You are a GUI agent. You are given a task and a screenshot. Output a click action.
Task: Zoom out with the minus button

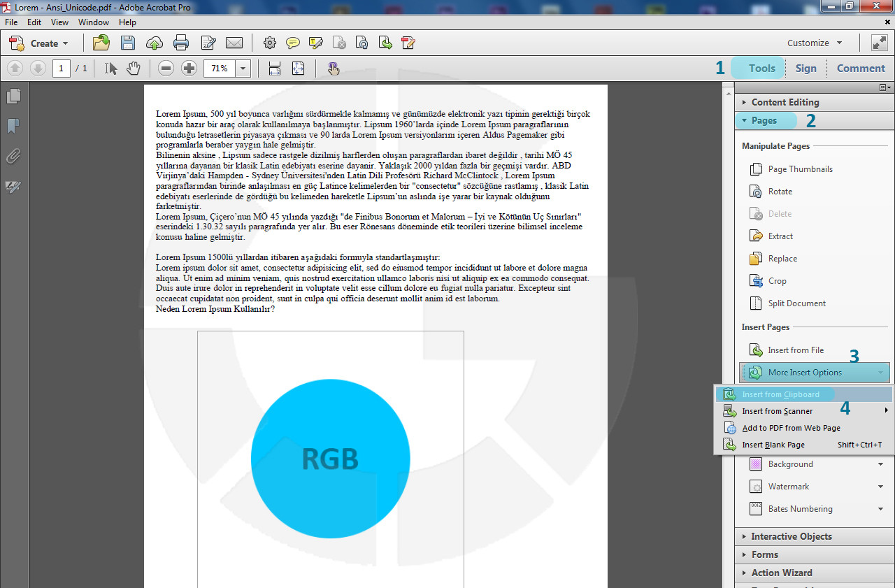coord(166,68)
